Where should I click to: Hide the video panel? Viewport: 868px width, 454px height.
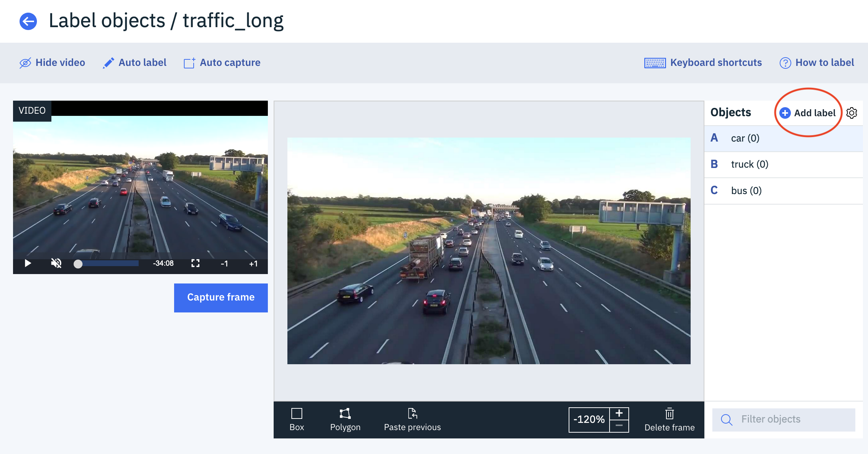(x=52, y=63)
